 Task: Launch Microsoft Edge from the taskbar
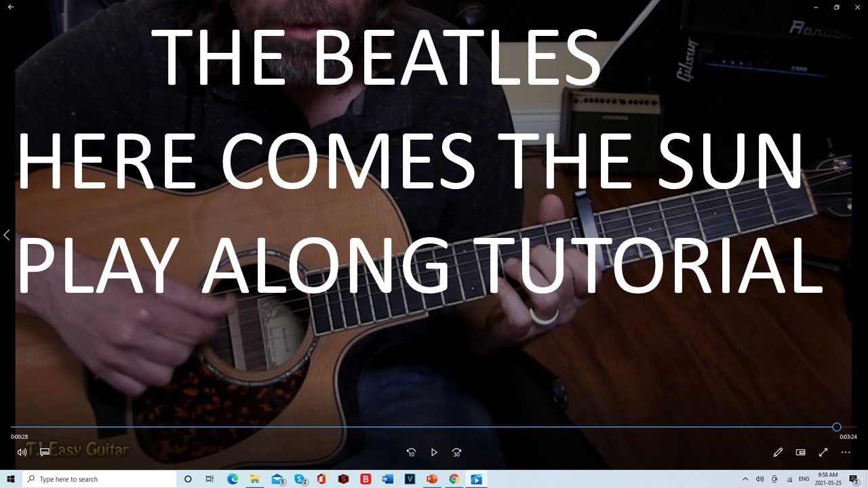pos(233,479)
